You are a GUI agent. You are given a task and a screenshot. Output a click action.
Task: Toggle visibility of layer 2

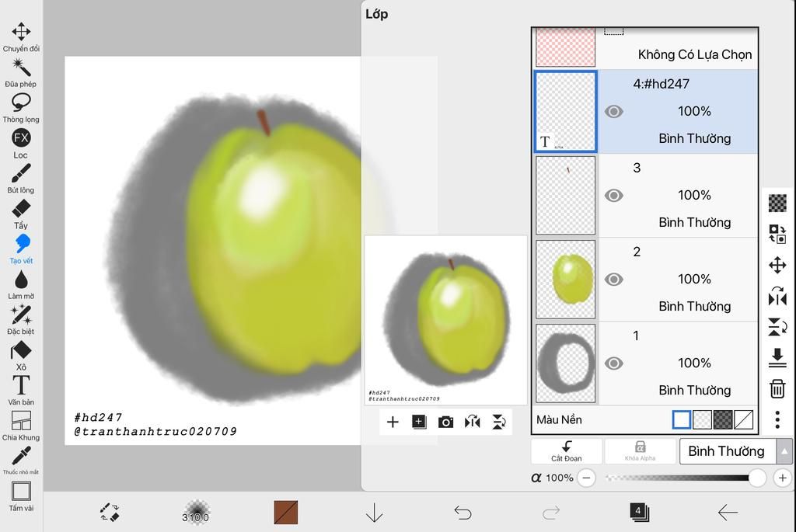coord(614,280)
